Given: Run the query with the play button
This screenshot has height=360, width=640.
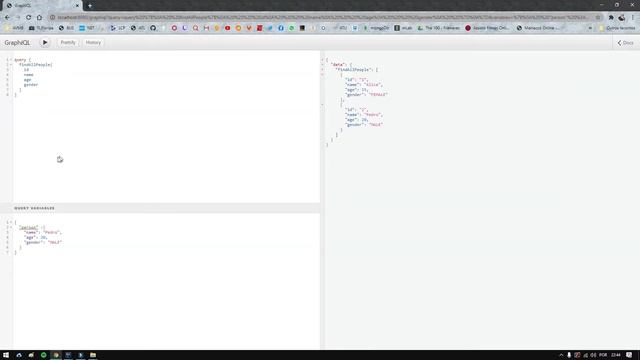Looking at the screenshot, I should pyautogui.click(x=45, y=42).
